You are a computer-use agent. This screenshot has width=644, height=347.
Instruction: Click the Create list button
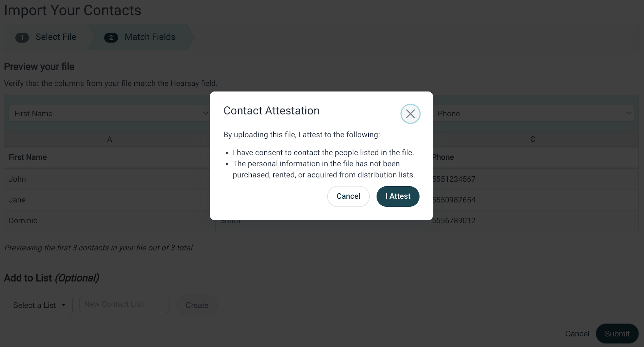[197, 305]
